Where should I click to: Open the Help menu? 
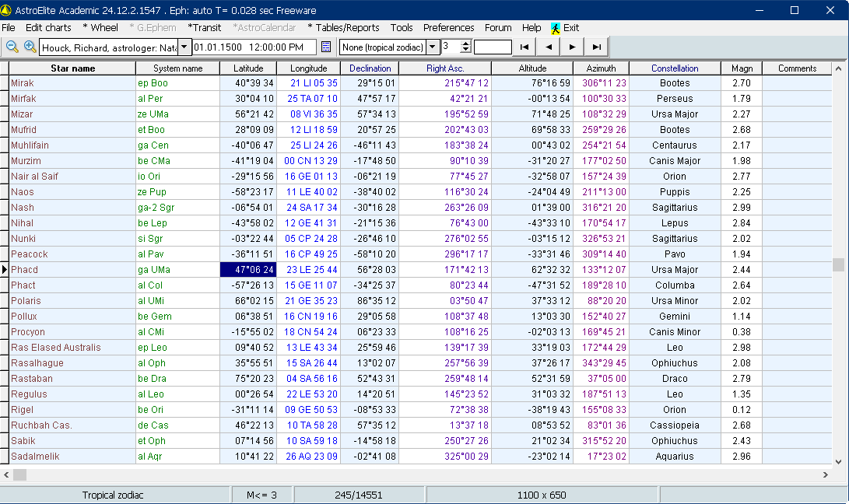click(x=532, y=28)
